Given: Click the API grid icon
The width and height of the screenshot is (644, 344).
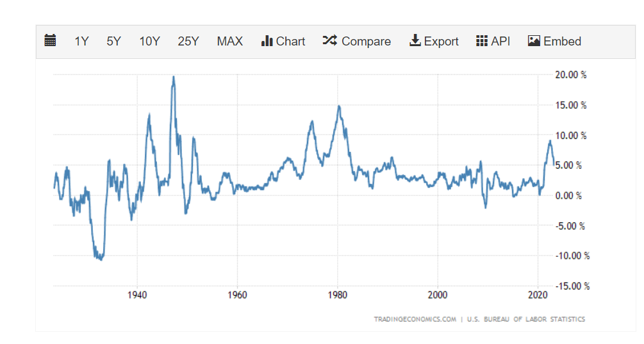Looking at the screenshot, I should [482, 40].
